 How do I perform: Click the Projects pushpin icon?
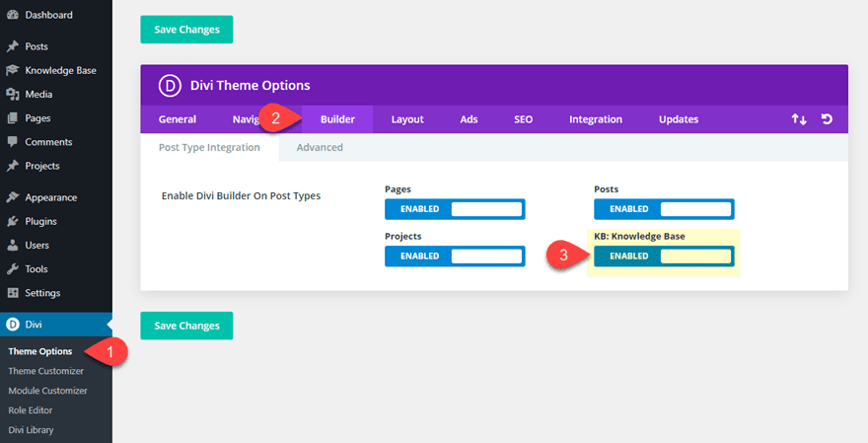(x=12, y=166)
